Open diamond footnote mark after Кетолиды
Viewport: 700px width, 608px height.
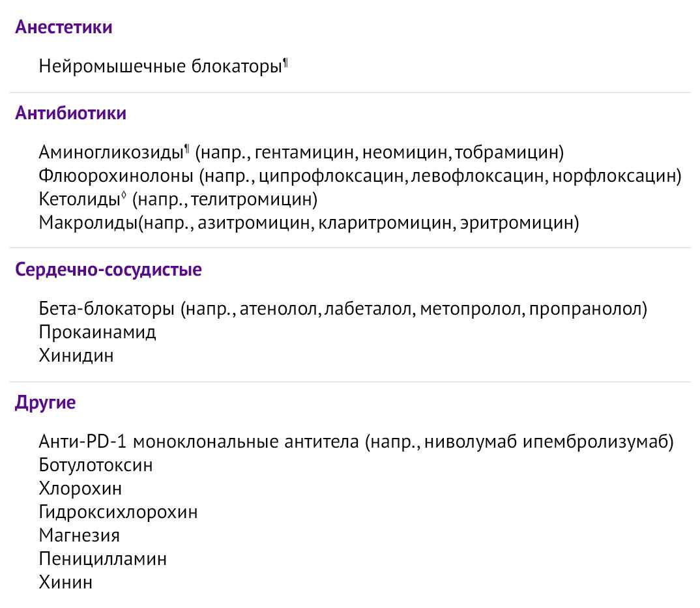coord(124,195)
